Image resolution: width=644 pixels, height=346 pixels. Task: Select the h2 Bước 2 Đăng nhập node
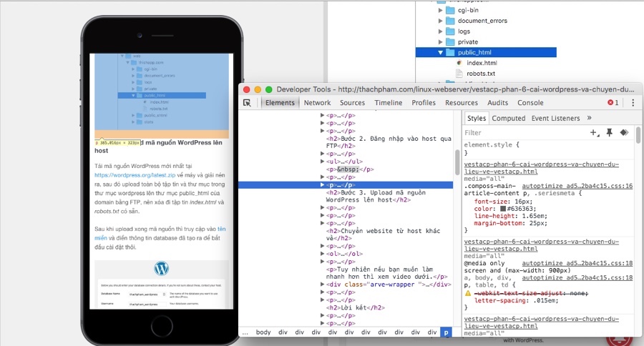[389, 142]
